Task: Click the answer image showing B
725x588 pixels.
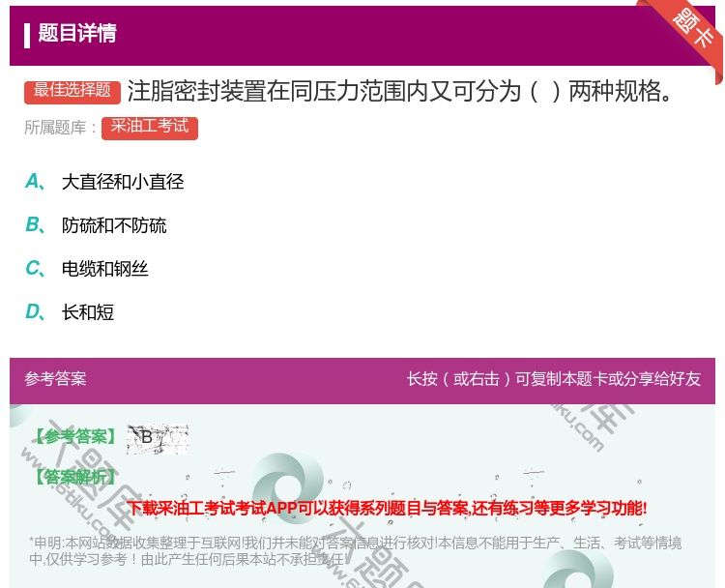Action: [158, 438]
